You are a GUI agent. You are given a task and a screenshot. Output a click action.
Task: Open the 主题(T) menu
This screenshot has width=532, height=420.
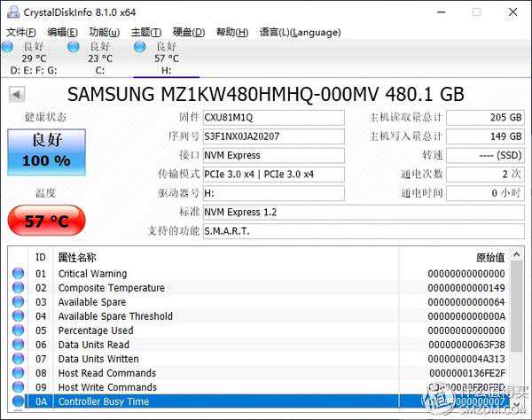pos(146,32)
